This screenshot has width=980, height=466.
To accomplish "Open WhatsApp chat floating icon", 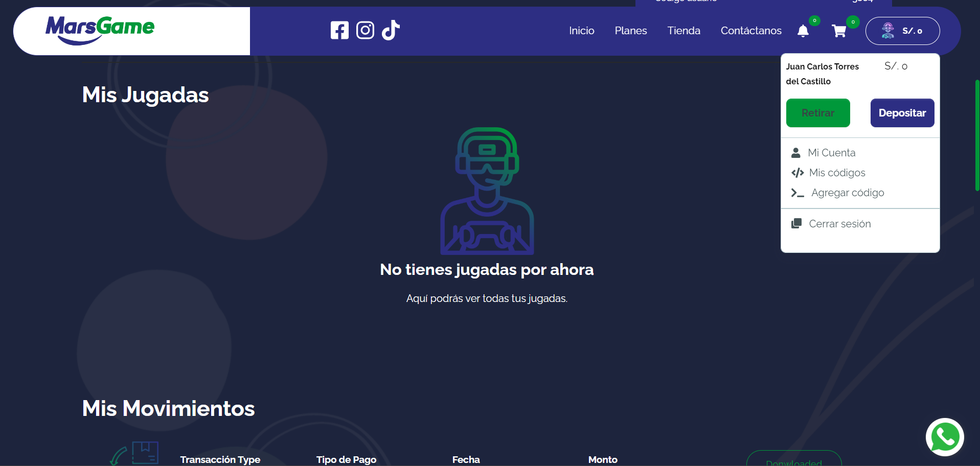I will coord(945,437).
